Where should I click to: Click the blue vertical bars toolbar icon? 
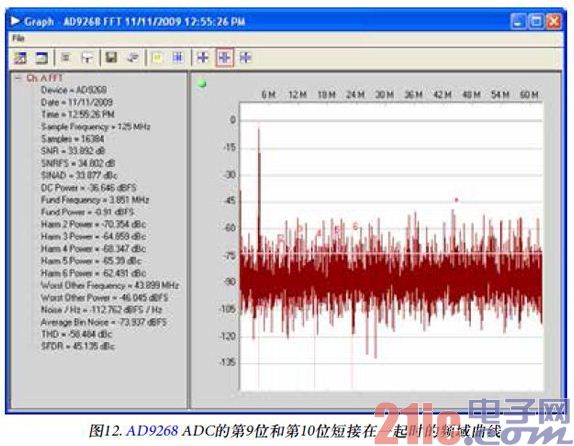point(178,57)
